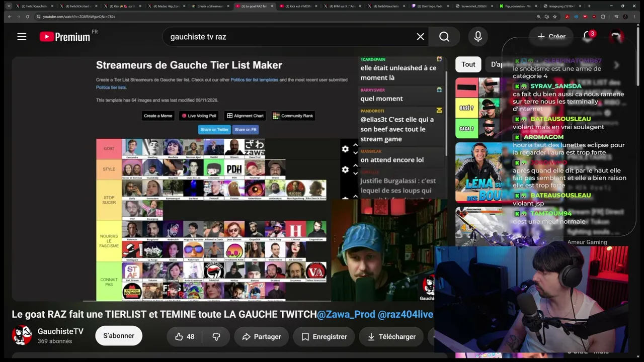The image size is (644, 362).
Task: Move the GOAT tier row up
Action: coord(355,145)
